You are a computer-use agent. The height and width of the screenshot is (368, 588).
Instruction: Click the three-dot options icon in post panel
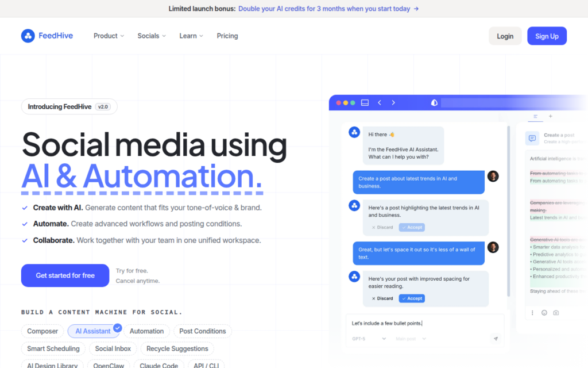pyautogui.click(x=532, y=312)
